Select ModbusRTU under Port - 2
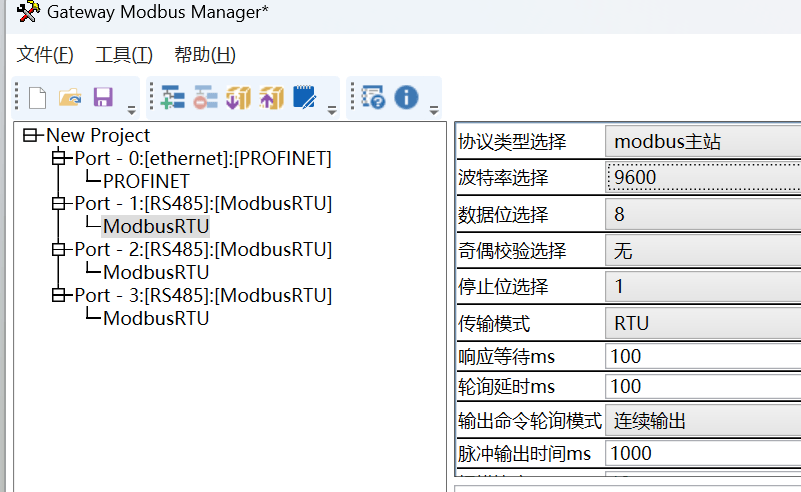This screenshot has width=801, height=492. pyautogui.click(x=156, y=272)
